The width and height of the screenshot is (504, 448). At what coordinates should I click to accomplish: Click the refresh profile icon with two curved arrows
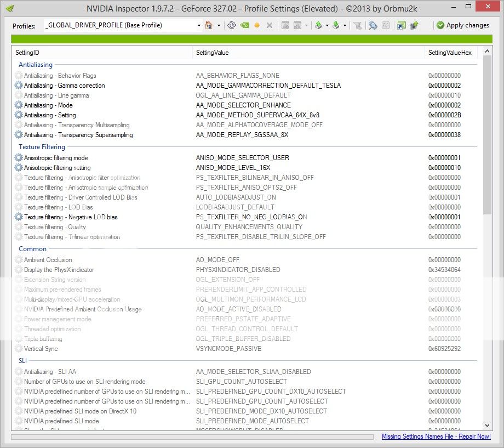231,25
